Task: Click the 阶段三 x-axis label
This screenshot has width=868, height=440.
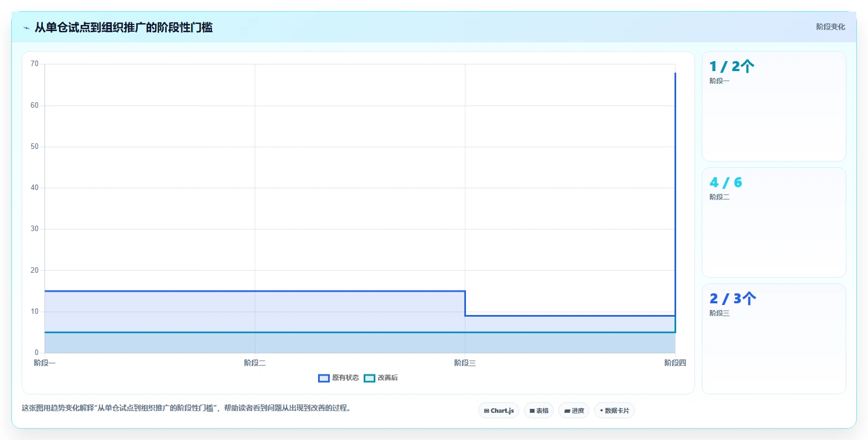Action: click(x=465, y=363)
